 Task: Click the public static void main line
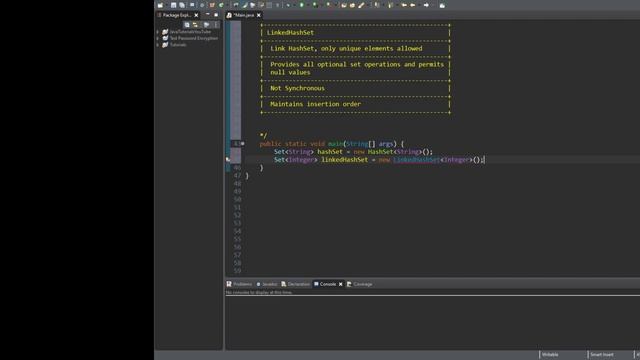point(331,144)
